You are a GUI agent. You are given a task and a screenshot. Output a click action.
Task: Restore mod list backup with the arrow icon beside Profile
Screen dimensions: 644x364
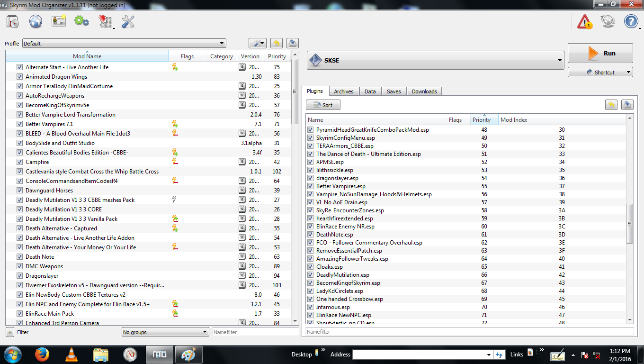pyautogui.click(x=277, y=43)
